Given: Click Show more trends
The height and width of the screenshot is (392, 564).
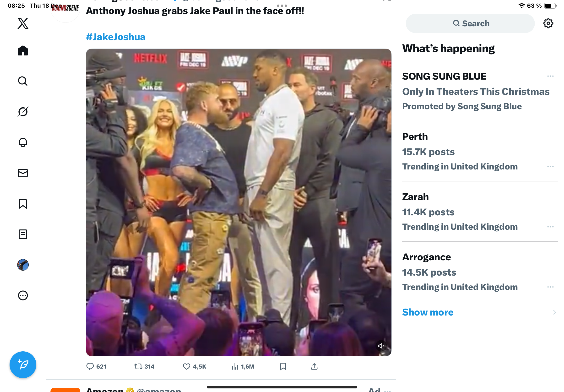Looking at the screenshot, I should coord(428,312).
